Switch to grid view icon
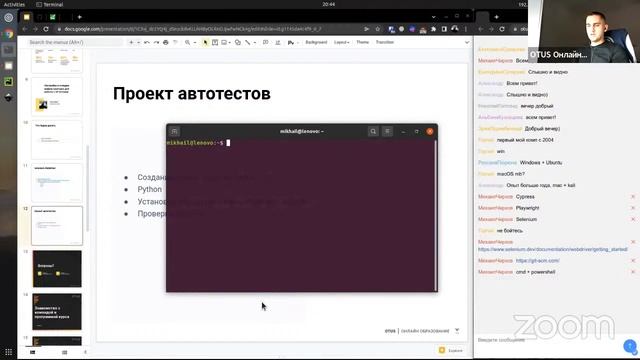This screenshot has width=640, height=360. [x=64, y=352]
